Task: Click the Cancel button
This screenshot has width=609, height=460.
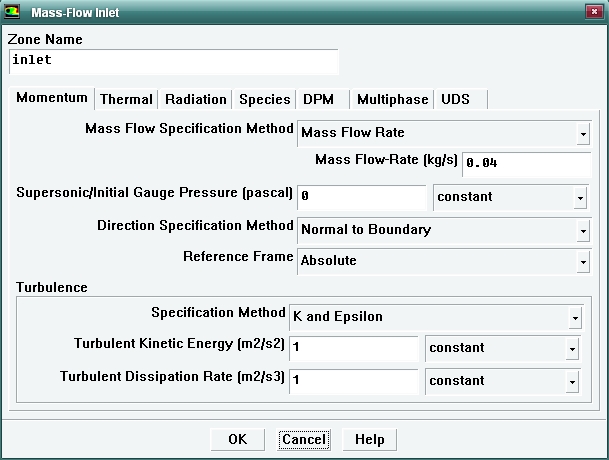Action: [x=303, y=439]
